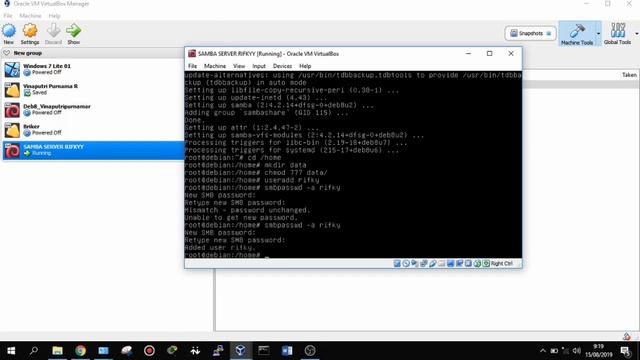Open Machine menu in VirtualBox Manager
640x360 pixels.
tap(30, 16)
